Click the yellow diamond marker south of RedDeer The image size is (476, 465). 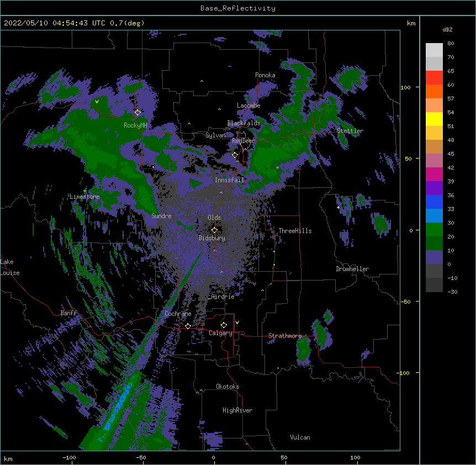pyautogui.click(x=235, y=155)
